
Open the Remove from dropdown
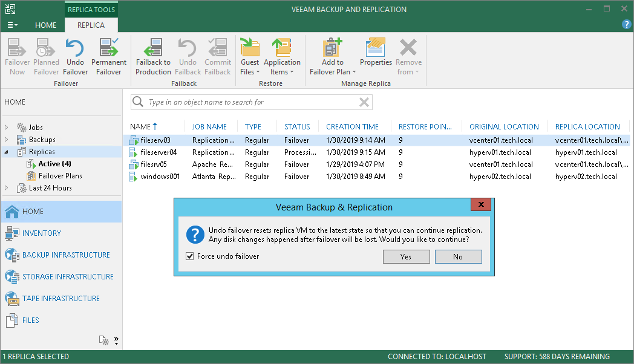click(x=408, y=57)
